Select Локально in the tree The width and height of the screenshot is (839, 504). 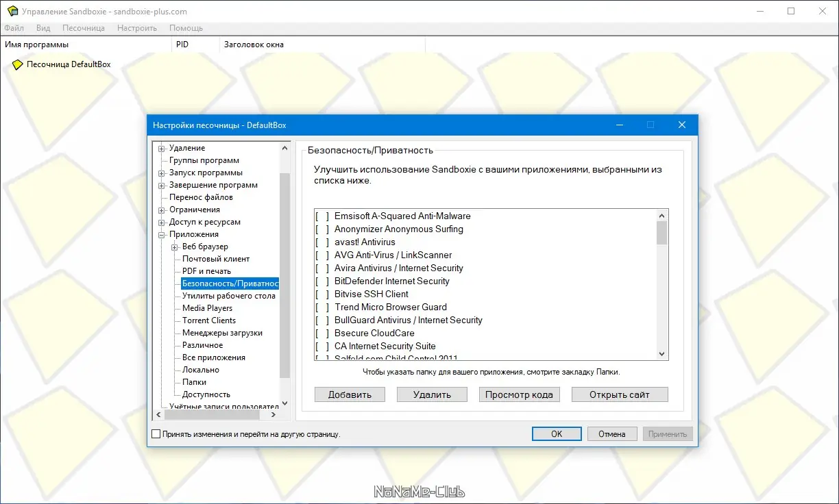pos(201,370)
